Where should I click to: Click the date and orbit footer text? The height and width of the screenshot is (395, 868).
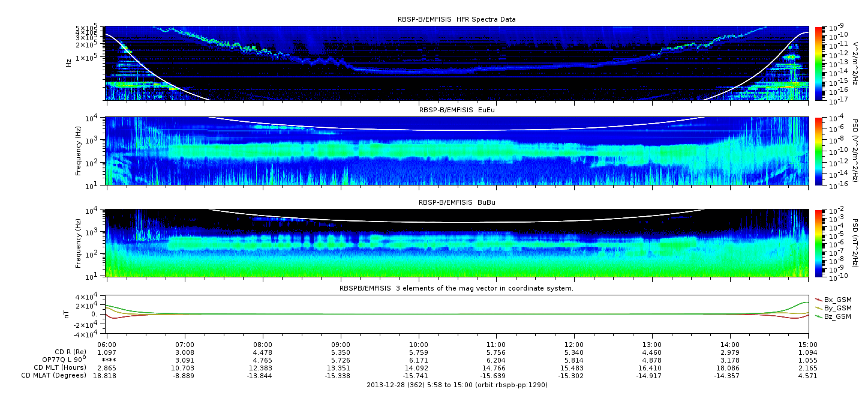coord(456,385)
